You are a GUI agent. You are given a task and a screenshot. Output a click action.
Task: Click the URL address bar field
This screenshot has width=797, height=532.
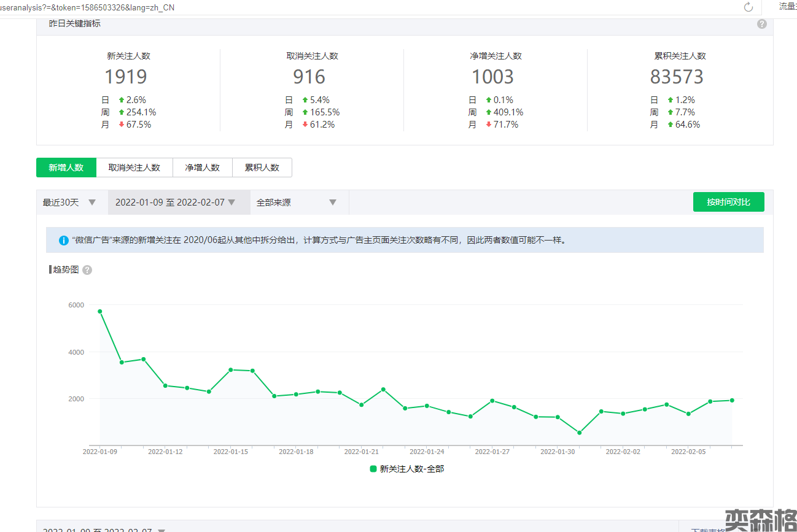pyautogui.click(x=368, y=7)
